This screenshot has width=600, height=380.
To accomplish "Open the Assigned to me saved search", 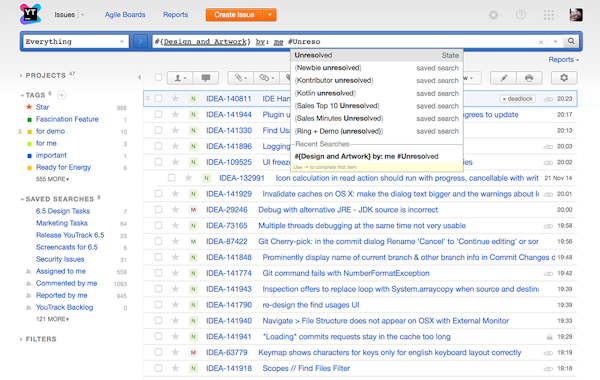I will 61,271.
